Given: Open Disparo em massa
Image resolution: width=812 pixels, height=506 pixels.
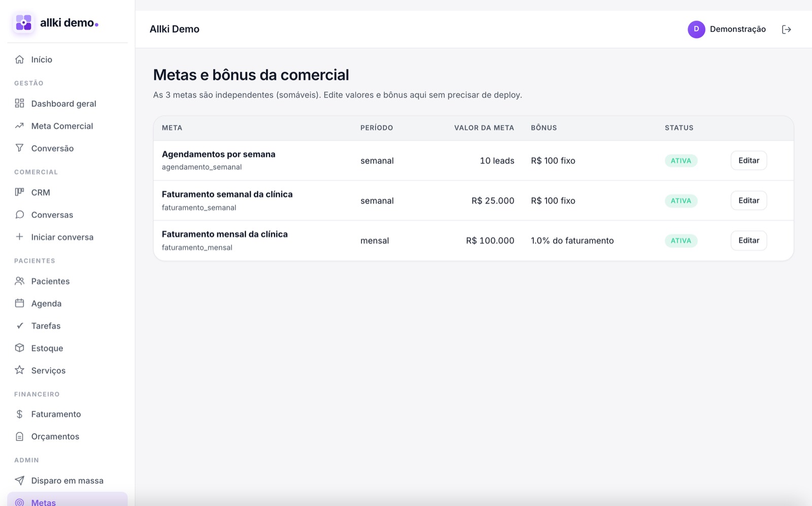Looking at the screenshot, I should point(67,481).
